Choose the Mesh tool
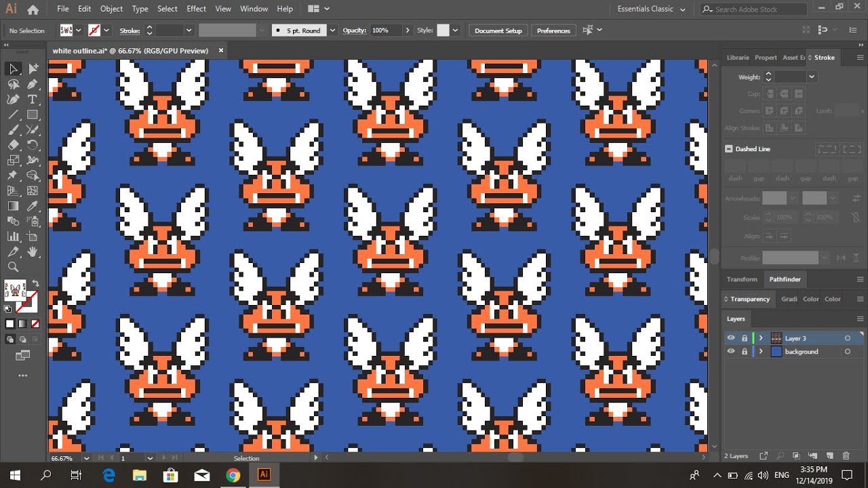868x488 pixels. [x=33, y=191]
